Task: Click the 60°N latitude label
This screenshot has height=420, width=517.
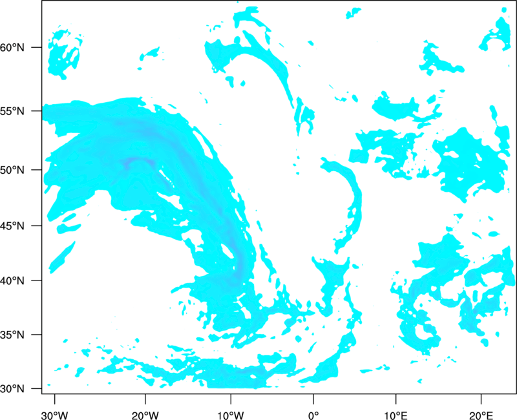Action: tap(12, 48)
